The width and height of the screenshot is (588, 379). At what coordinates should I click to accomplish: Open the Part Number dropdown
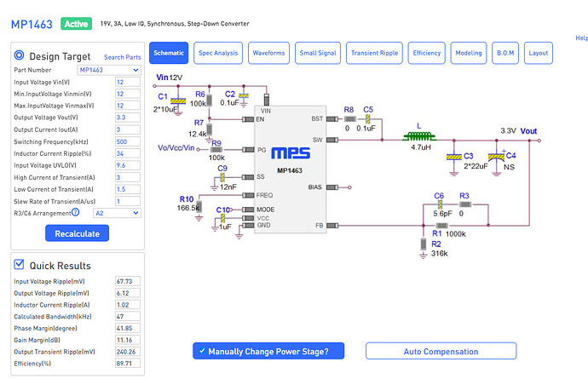[109, 70]
